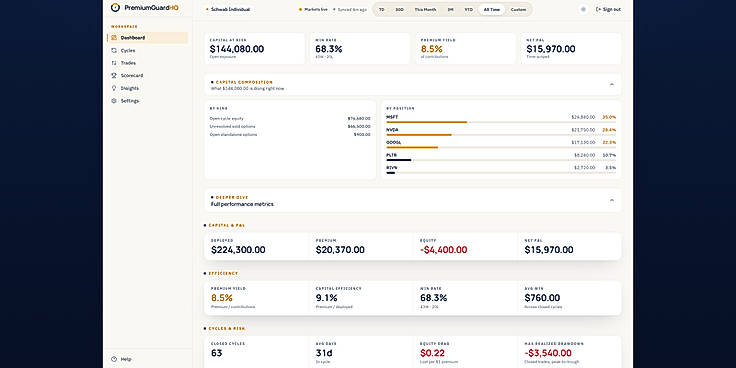The height and width of the screenshot is (368, 736).
Task: Click the Unresolved sold options row
Action: [290, 127]
